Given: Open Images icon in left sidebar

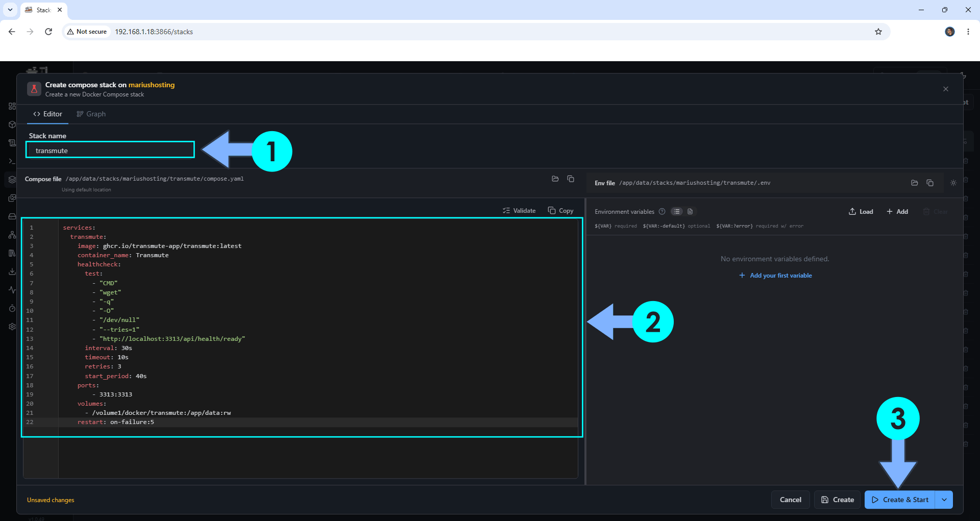Looking at the screenshot, I should pos(12,198).
